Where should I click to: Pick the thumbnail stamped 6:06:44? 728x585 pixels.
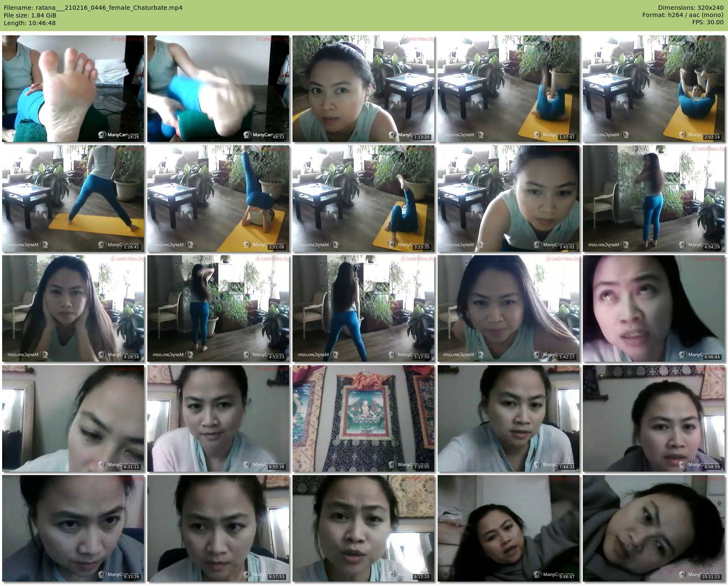pos(653,308)
